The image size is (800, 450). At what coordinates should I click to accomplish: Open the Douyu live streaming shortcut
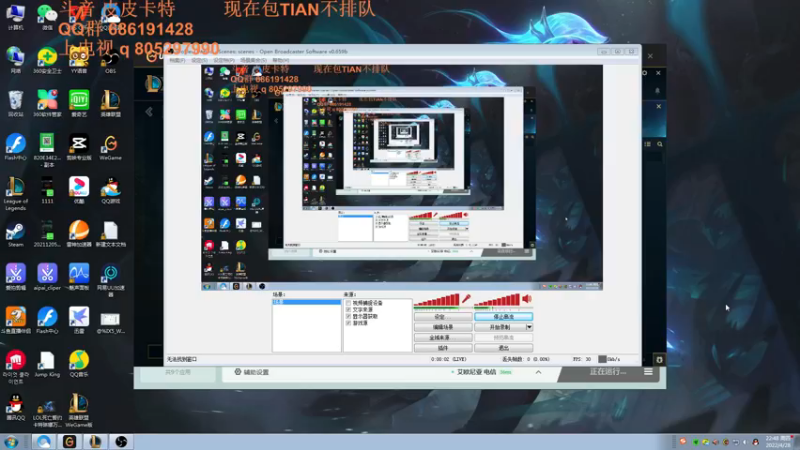coord(15,320)
